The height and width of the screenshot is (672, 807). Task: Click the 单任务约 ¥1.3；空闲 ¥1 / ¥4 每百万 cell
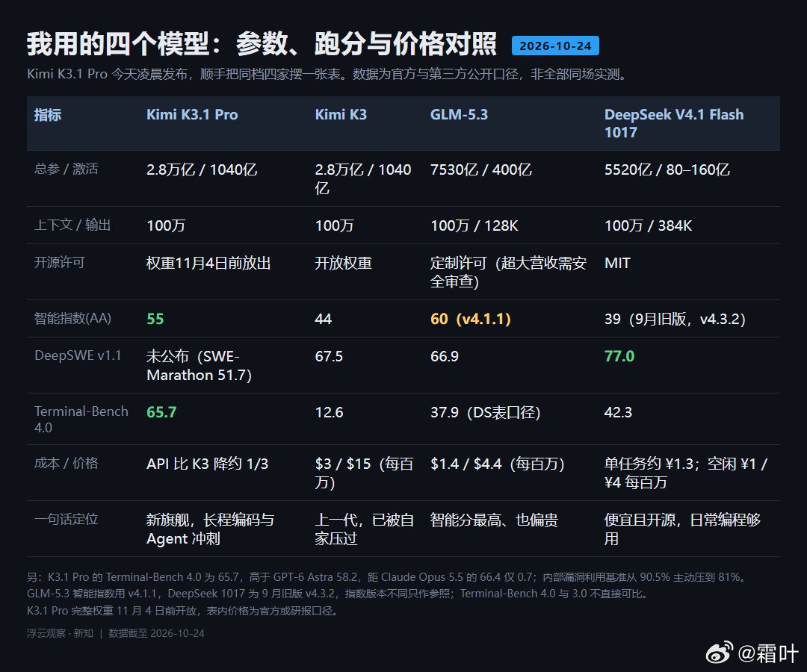[685, 473]
